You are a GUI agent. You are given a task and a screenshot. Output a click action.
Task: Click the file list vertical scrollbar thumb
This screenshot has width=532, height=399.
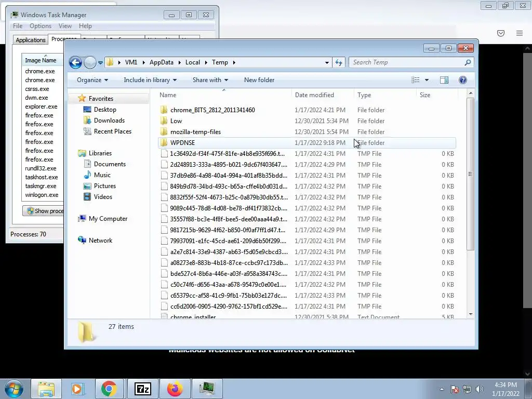470,174
